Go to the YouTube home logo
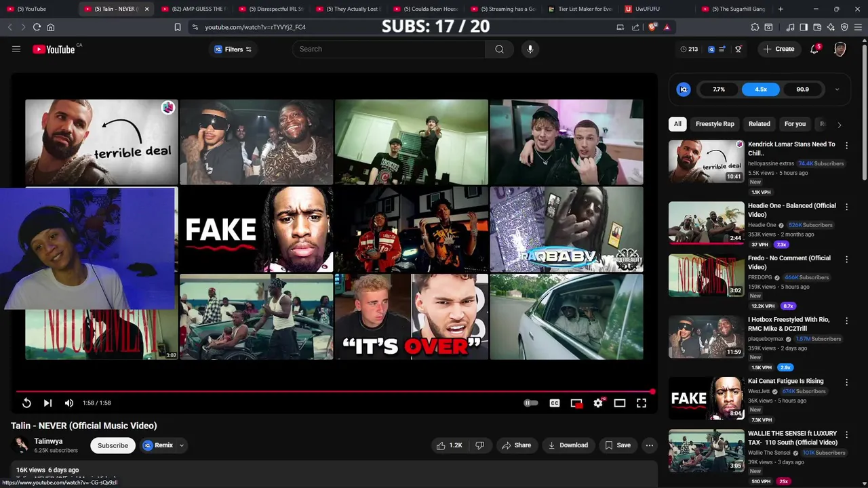The image size is (868, 488). [54, 49]
